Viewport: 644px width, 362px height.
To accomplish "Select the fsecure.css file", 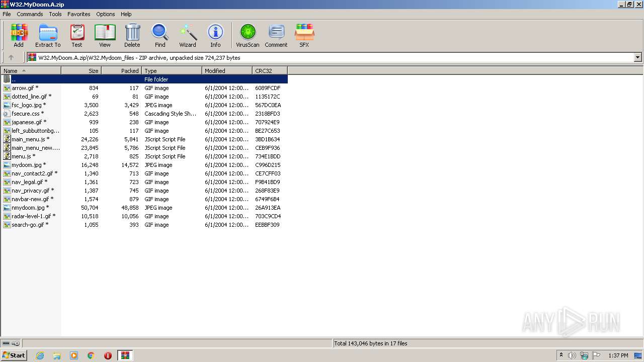I will click(144, 114).
